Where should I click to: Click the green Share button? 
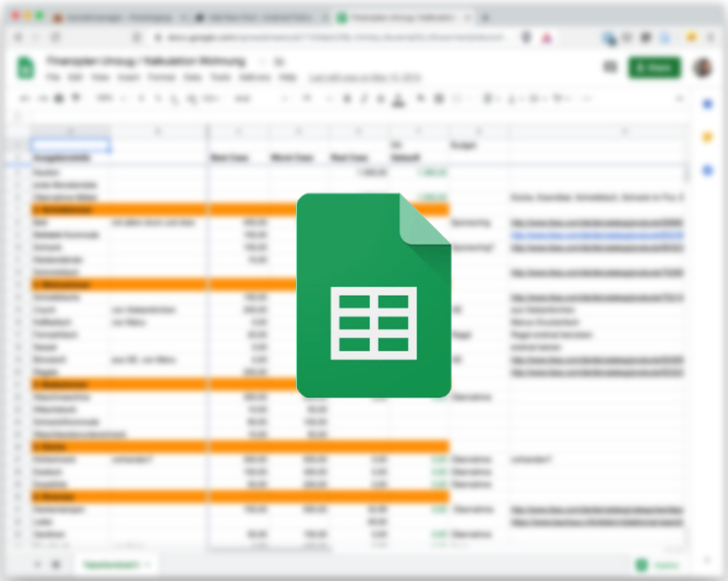point(654,68)
